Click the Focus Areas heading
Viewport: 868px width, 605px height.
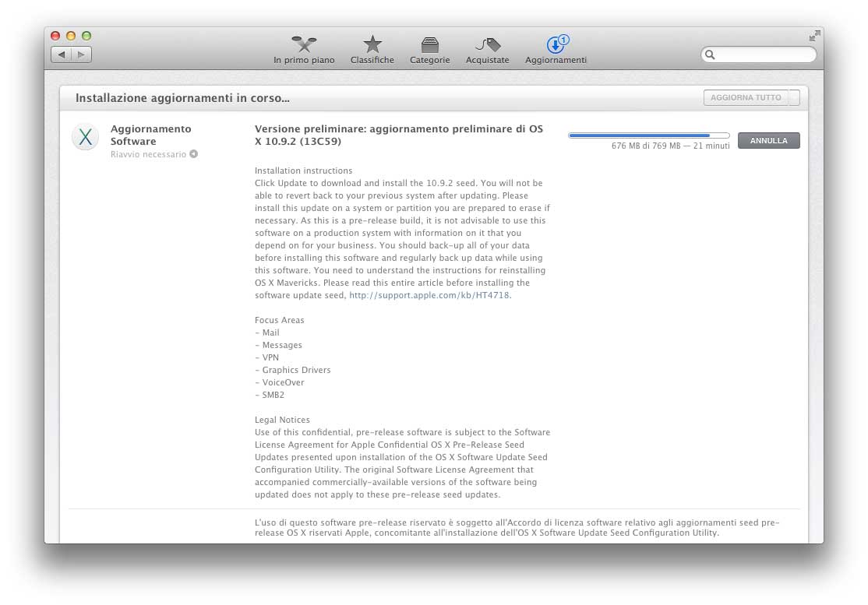click(x=279, y=320)
